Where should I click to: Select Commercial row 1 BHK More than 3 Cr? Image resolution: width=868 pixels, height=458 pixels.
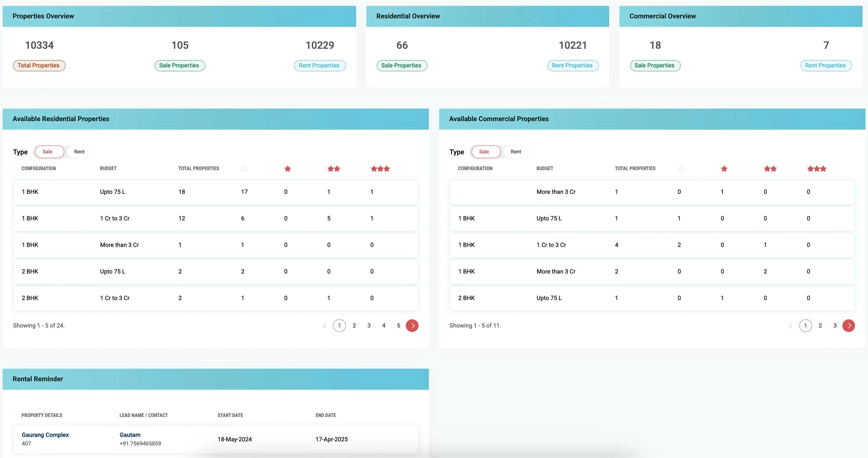point(652,272)
